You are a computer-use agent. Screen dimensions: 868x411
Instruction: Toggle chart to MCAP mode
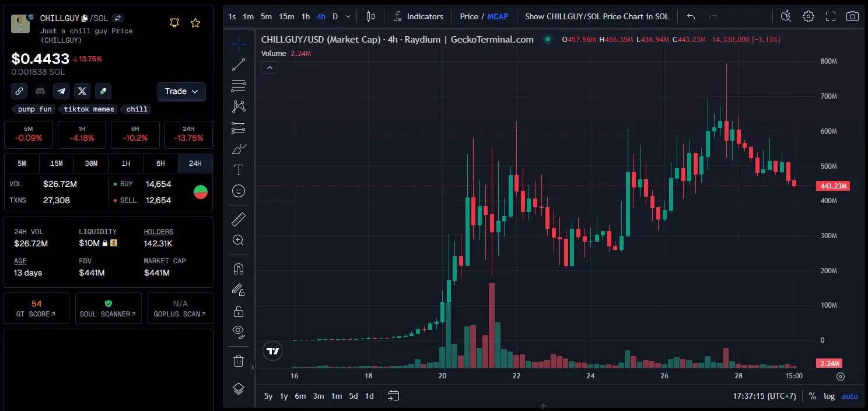[498, 16]
